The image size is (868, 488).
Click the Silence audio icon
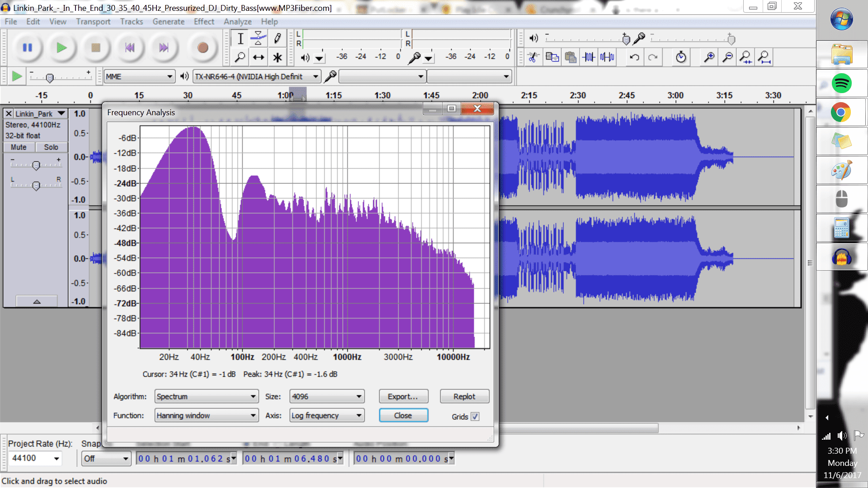click(x=607, y=57)
